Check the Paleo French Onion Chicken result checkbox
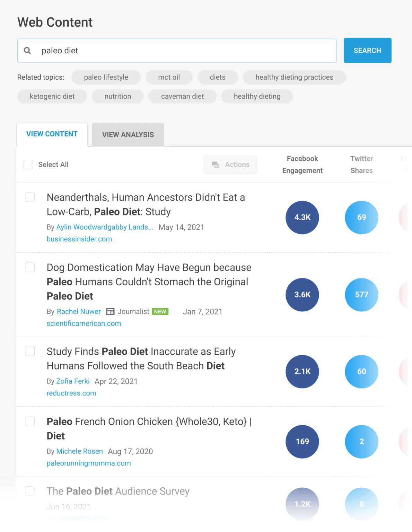Screen dimensions: 412x532 pos(30,422)
